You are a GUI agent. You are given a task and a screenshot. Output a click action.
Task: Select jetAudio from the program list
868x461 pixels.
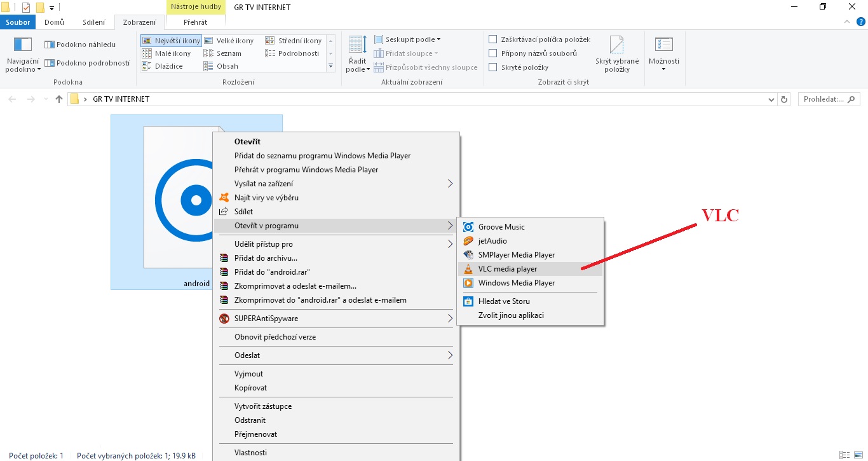[530, 241]
